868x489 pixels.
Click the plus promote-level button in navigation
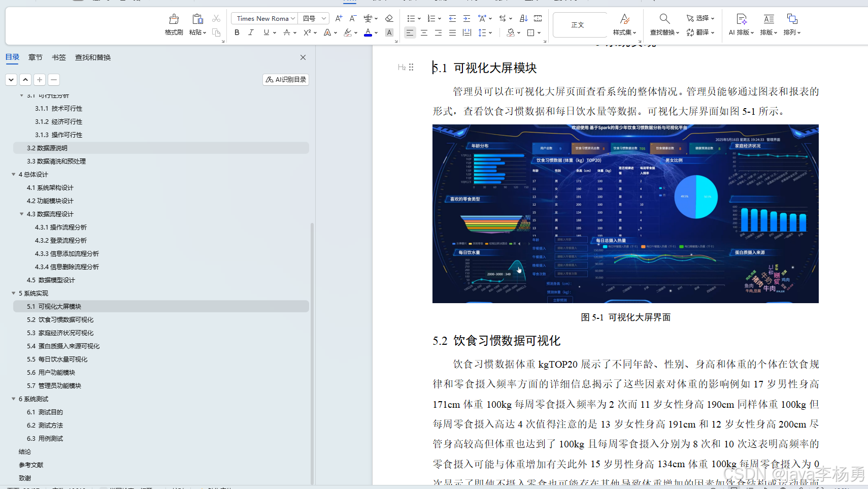(x=40, y=80)
